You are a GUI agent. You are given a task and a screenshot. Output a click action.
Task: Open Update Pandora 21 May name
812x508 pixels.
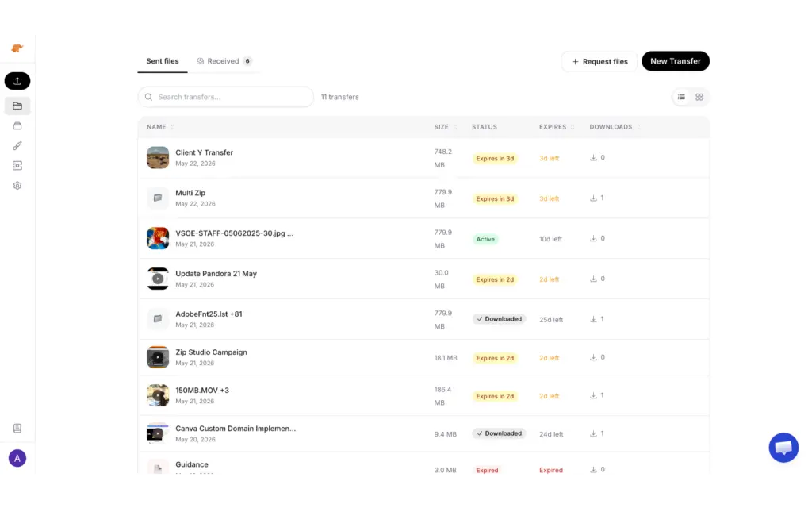tap(216, 274)
